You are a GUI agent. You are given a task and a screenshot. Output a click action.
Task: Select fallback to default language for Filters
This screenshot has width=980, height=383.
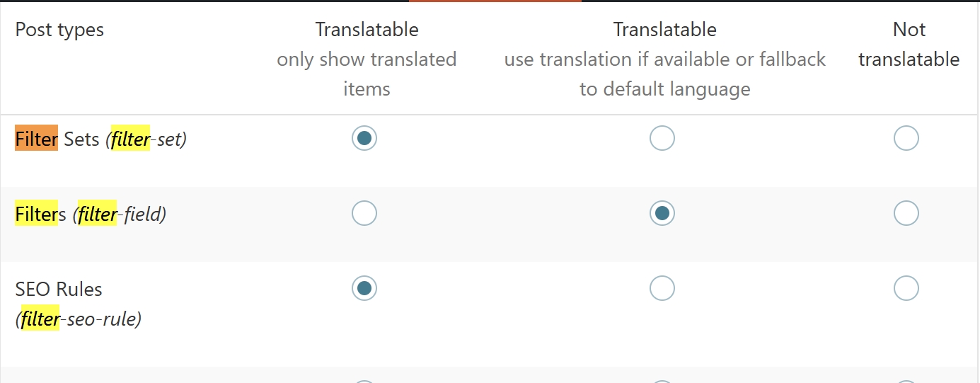[x=662, y=213]
